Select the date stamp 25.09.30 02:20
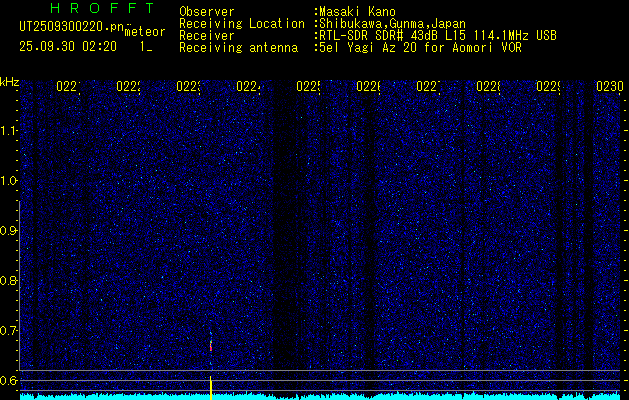The image size is (629, 400). pos(68,47)
